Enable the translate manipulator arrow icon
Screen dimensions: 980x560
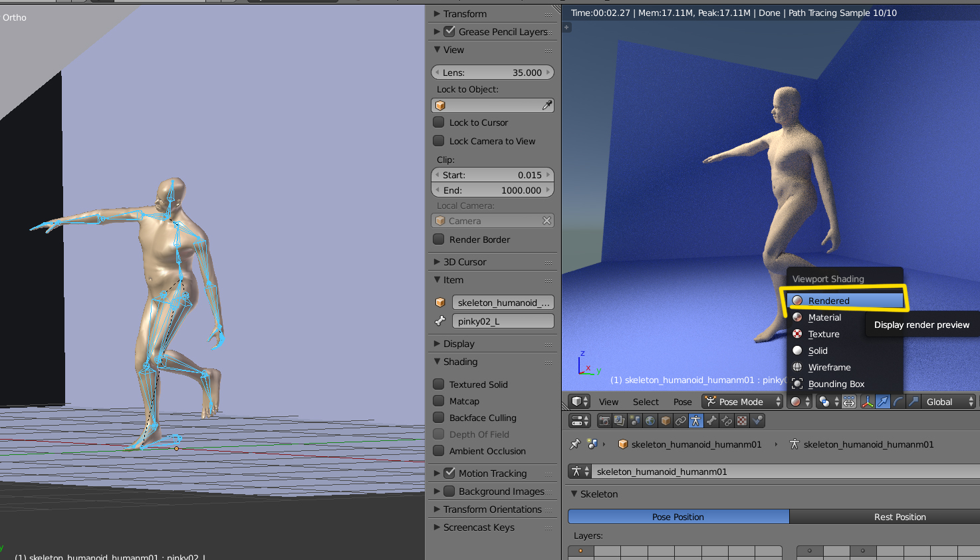coord(883,402)
